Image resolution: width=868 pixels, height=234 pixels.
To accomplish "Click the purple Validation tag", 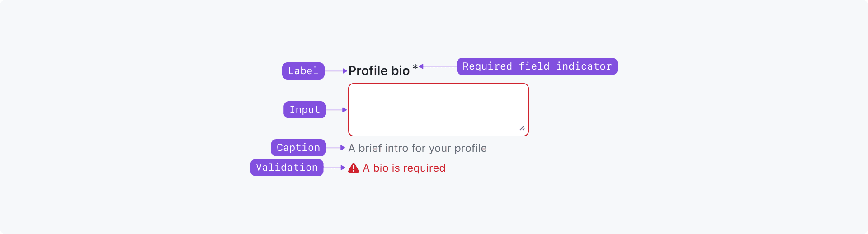I will 287,168.
